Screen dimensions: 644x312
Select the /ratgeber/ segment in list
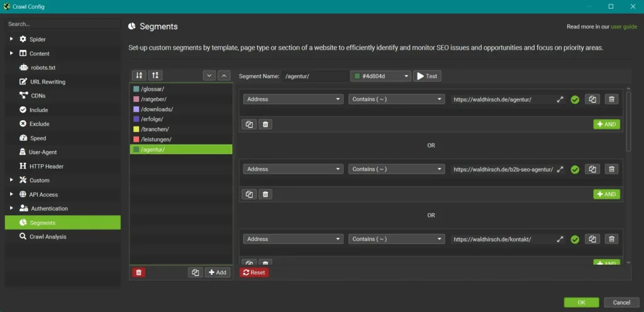pos(153,99)
